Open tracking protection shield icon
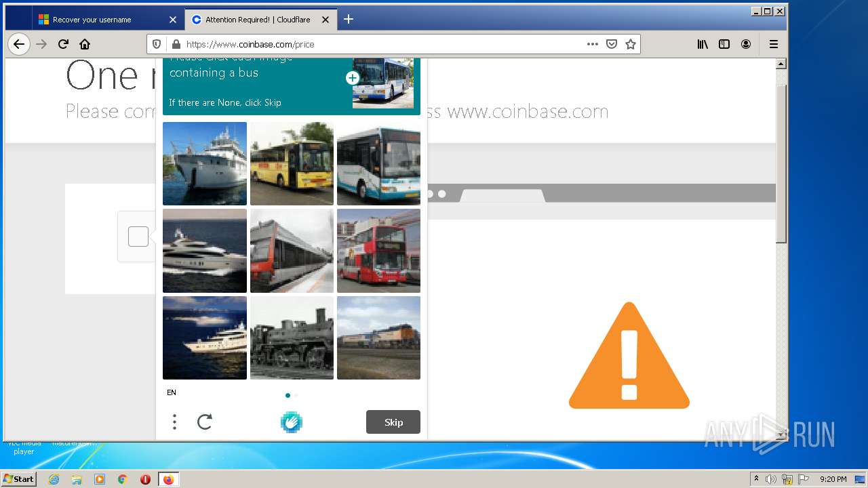The width and height of the screenshot is (868, 488). tap(157, 44)
